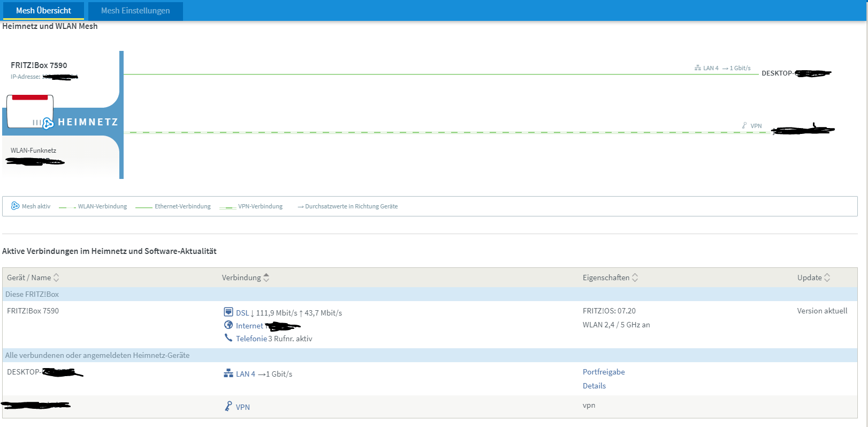Screen dimensions: 868x427
Task: Click the 'Aktive Verbindungen im Heimnetz' heading
Action: [x=109, y=251]
